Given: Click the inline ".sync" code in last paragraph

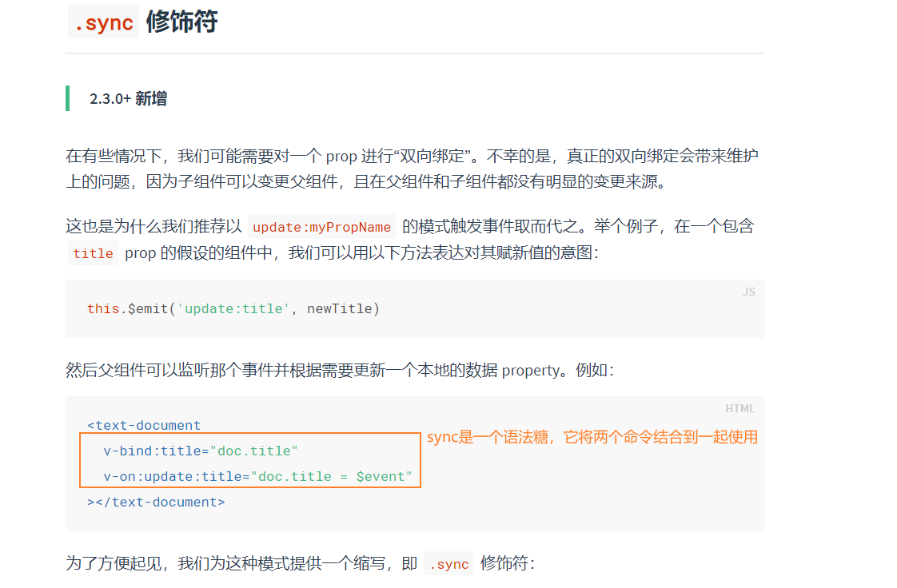Looking at the screenshot, I should (449, 565).
